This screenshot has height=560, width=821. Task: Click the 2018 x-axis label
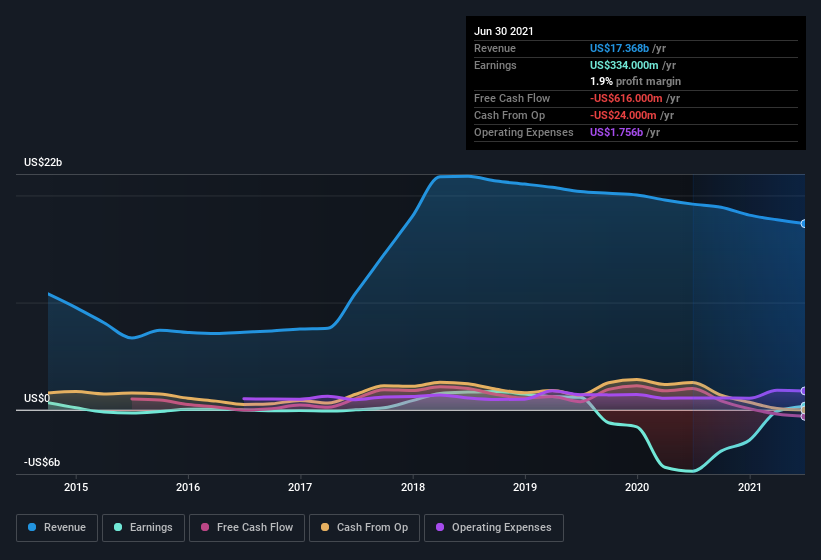coord(413,487)
